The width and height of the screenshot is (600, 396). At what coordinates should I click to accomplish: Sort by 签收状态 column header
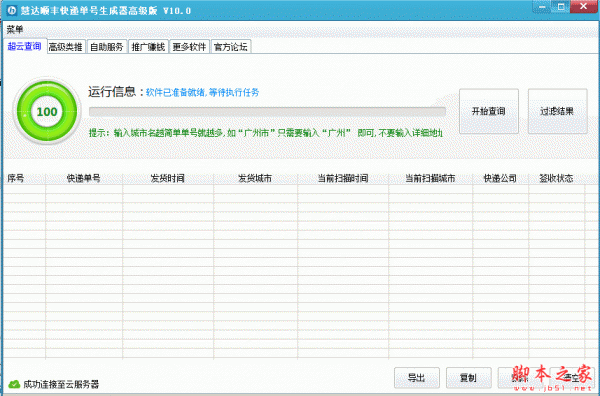tap(556, 178)
